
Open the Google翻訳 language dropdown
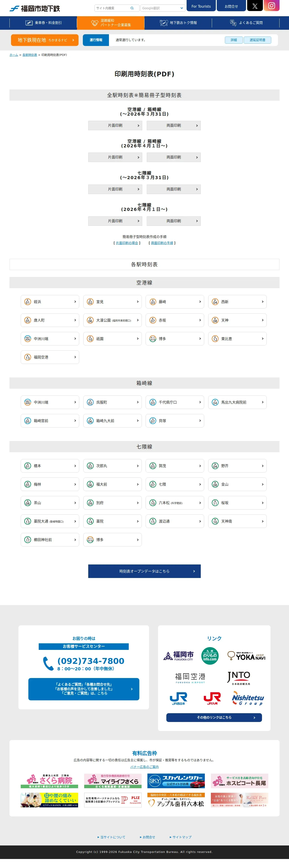coord(163,8)
